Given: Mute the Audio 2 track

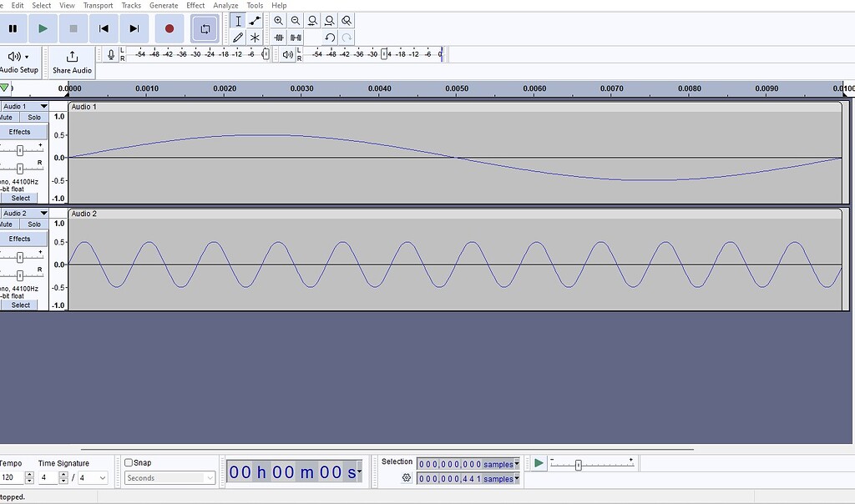Looking at the screenshot, I should [7, 224].
